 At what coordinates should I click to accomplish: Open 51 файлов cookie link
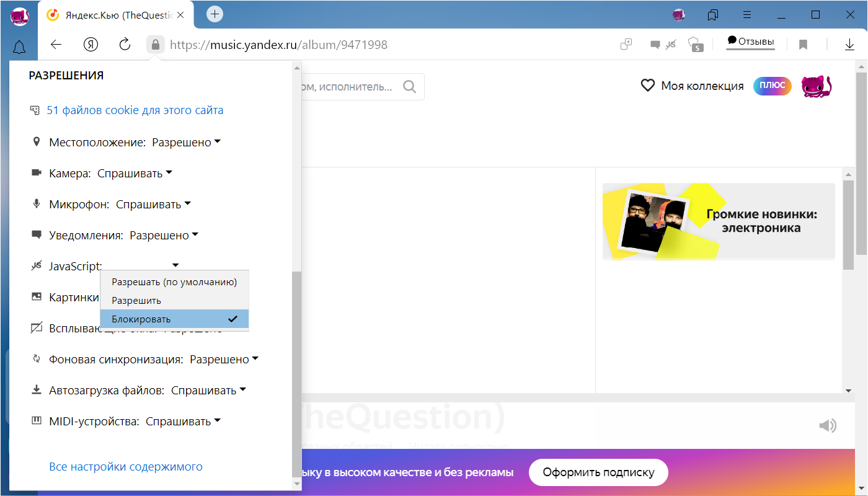pos(135,110)
